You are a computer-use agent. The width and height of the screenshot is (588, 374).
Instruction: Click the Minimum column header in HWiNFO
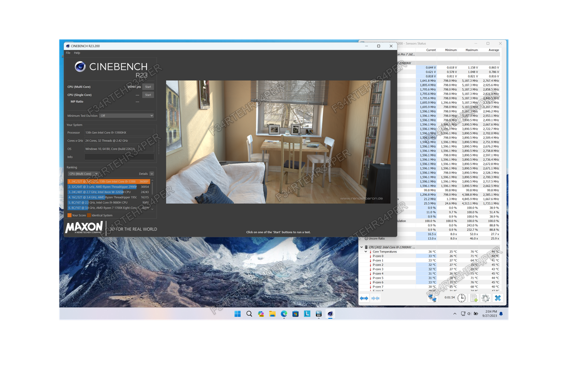coord(450,50)
